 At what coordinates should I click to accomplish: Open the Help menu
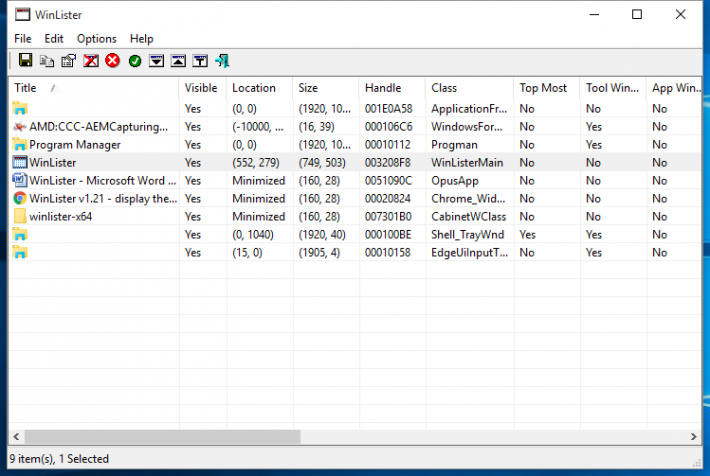coord(141,38)
